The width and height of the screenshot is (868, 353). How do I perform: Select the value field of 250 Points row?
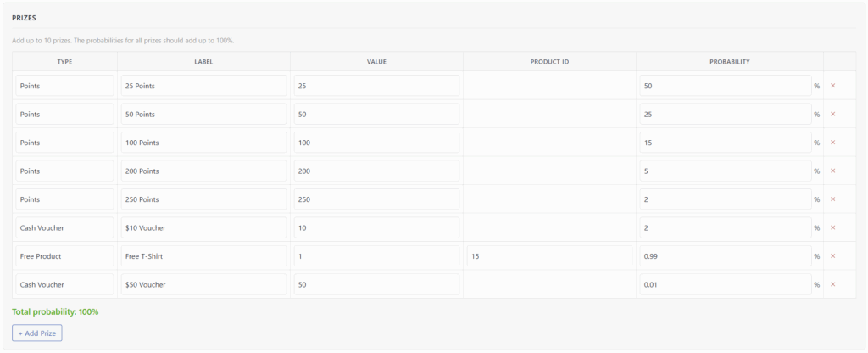(376, 199)
